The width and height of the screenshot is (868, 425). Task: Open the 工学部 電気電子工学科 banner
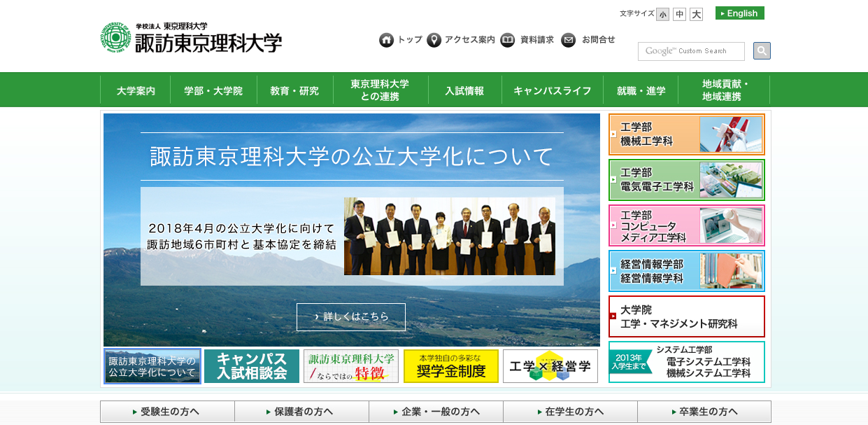pyautogui.click(x=687, y=180)
